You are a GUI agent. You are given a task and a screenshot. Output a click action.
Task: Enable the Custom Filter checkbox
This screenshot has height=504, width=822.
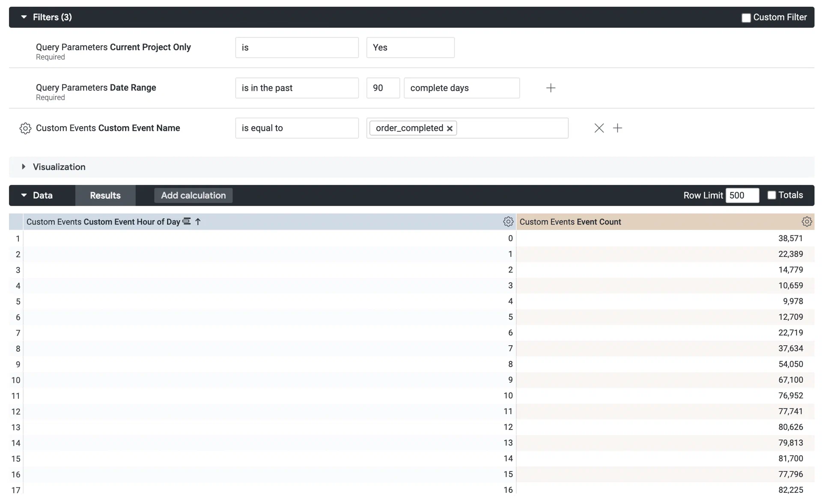pos(746,18)
